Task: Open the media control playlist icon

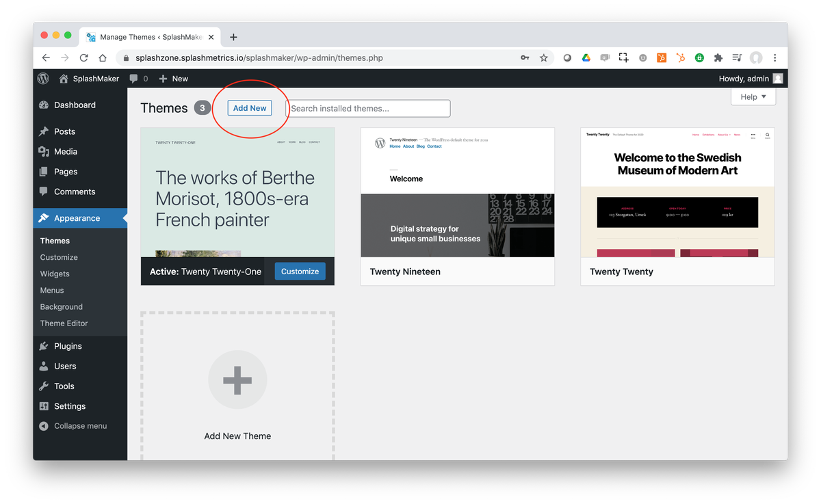Action: coord(737,58)
